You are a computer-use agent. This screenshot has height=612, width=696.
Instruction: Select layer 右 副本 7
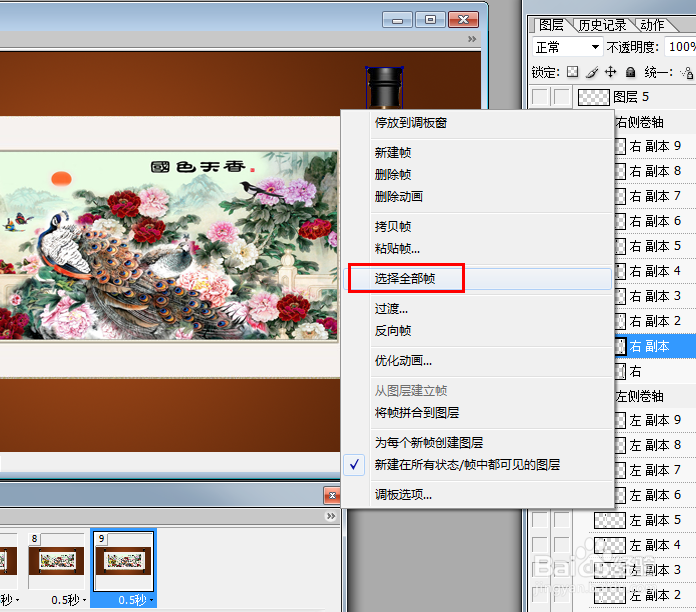[655, 196]
